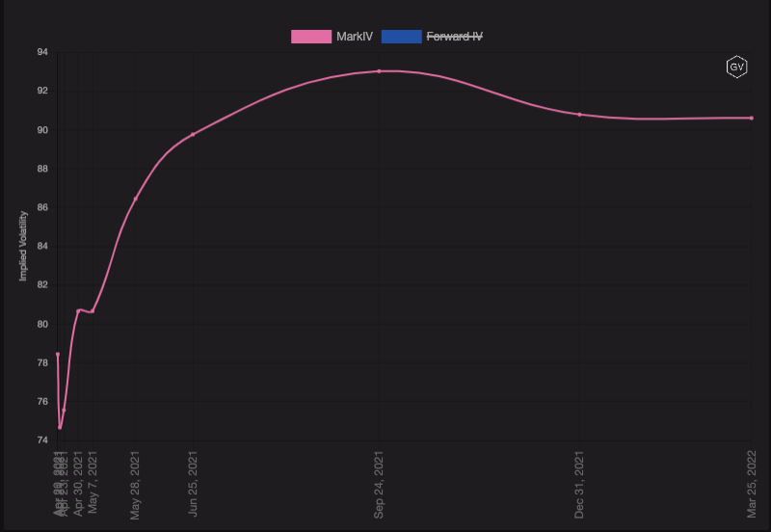This screenshot has width=771, height=532.
Task: Select the Dec 31, 2021 data point
Action: 579,115
